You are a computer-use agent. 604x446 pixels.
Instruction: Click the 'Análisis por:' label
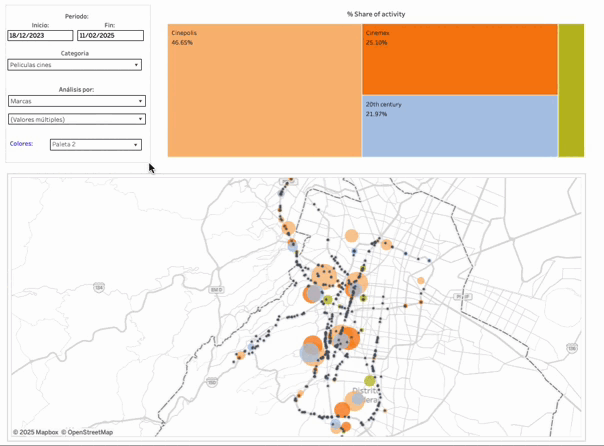point(76,89)
